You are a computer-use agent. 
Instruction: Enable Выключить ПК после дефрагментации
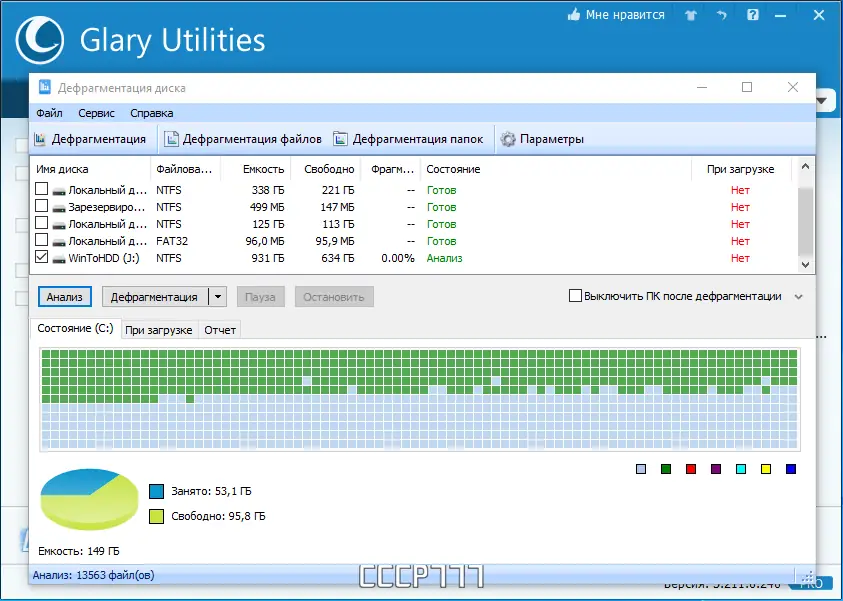click(575, 296)
